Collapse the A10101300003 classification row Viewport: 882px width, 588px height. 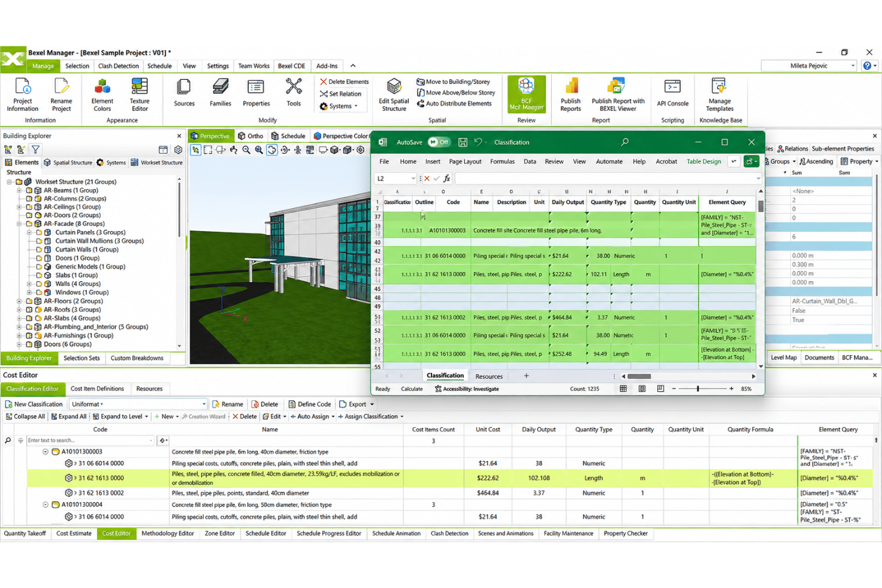point(45,452)
